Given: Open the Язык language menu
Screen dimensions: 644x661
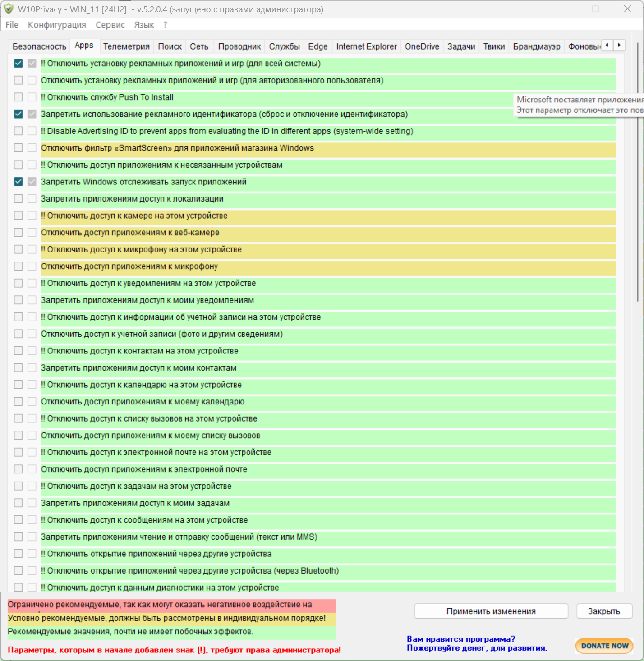Looking at the screenshot, I should point(144,25).
